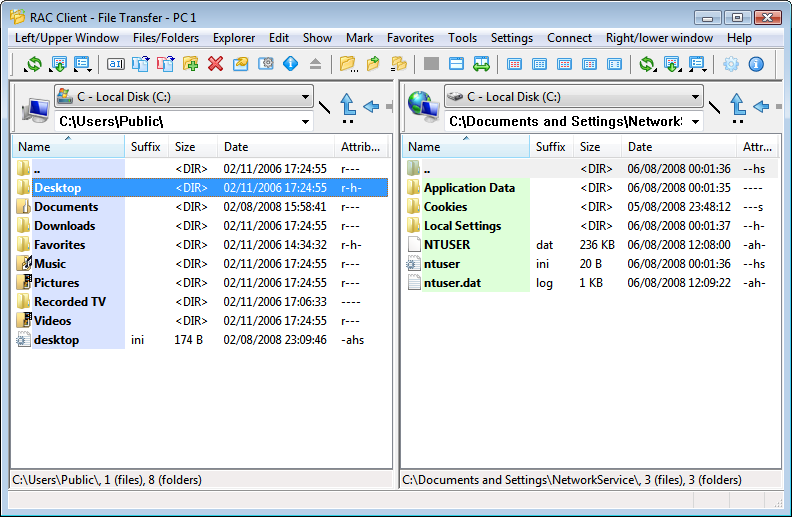Go up one folder in the left pane
This screenshot has height=517, width=792.
(x=348, y=108)
